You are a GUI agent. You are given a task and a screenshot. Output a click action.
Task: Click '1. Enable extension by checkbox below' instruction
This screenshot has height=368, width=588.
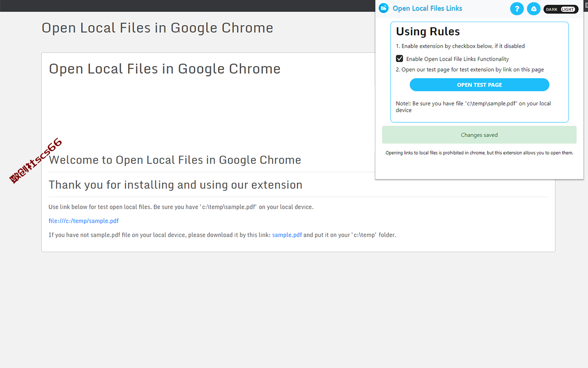[x=460, y=46]
